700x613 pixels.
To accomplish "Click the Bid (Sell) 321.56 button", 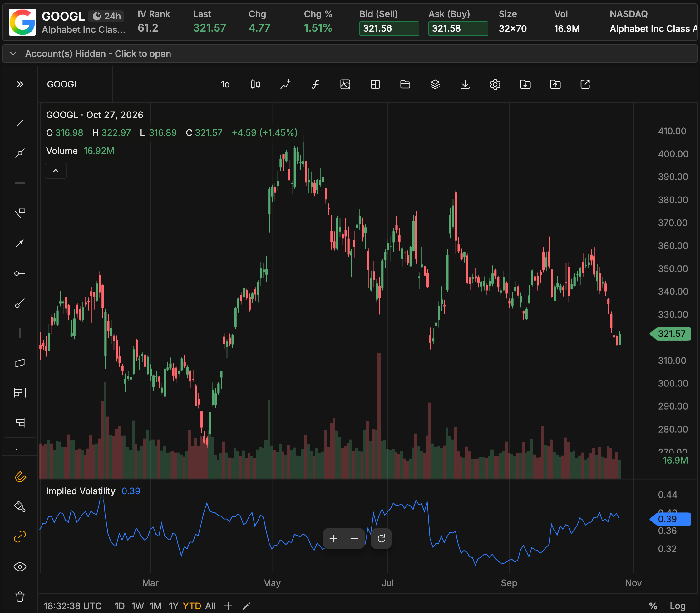I will [389, 28].
